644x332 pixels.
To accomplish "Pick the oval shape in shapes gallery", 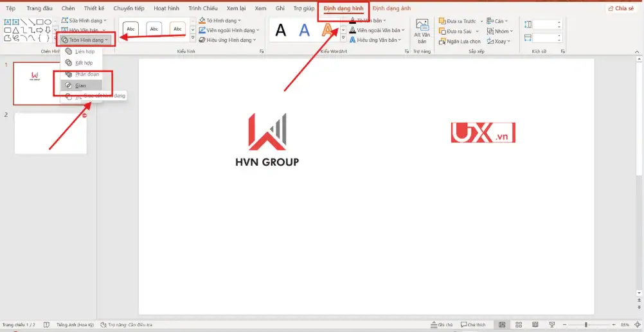I will (48, 22).
